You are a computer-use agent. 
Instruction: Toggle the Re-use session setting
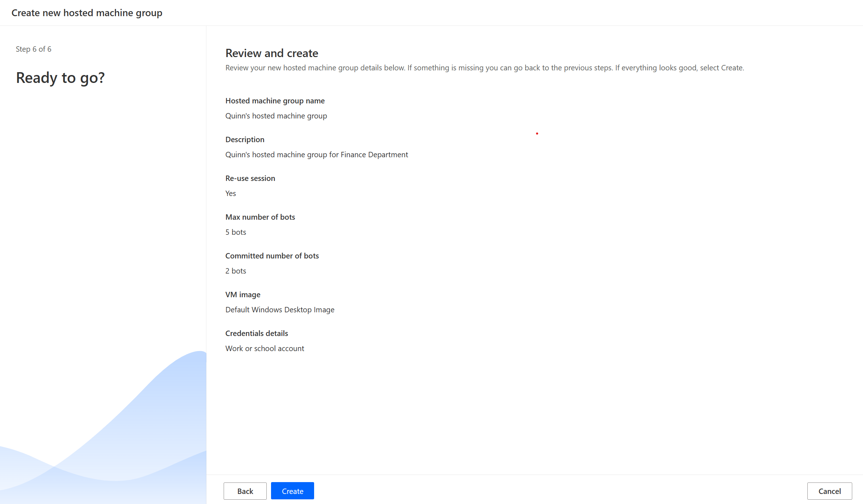(x=230, y=193)
